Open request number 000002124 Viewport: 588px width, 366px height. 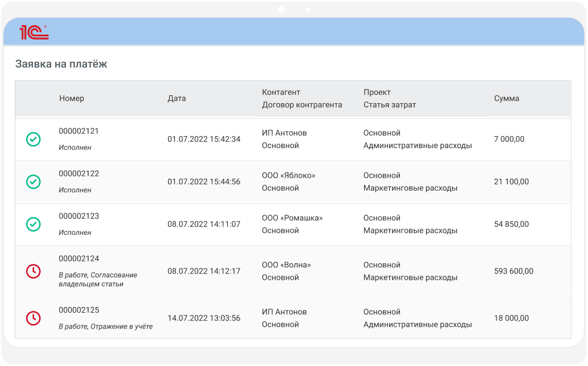coord(79,259)
